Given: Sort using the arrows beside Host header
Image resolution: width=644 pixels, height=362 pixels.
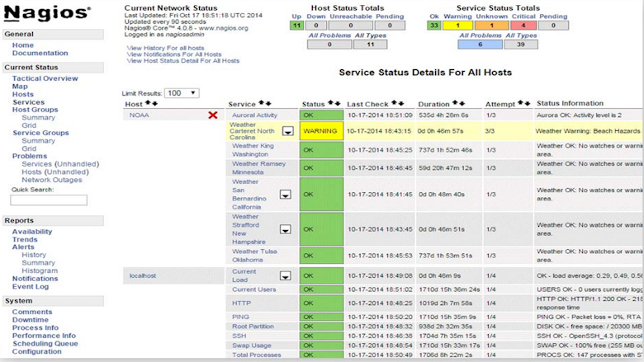Looking at the screenshot, I should pyautogui.click(x=152, y=104).
